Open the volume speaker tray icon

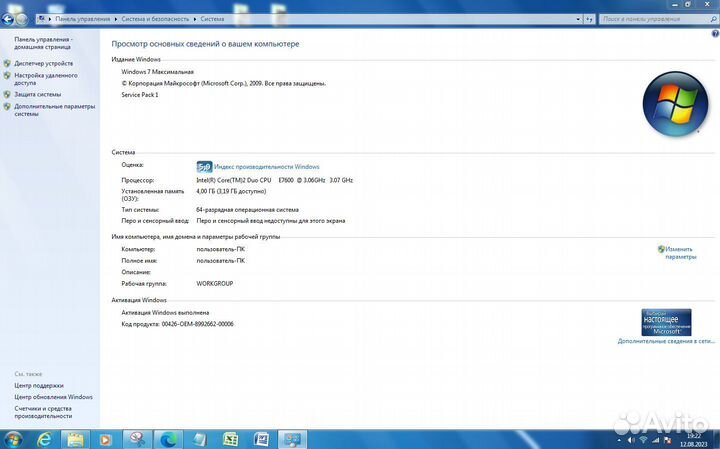tap(631, 441)
